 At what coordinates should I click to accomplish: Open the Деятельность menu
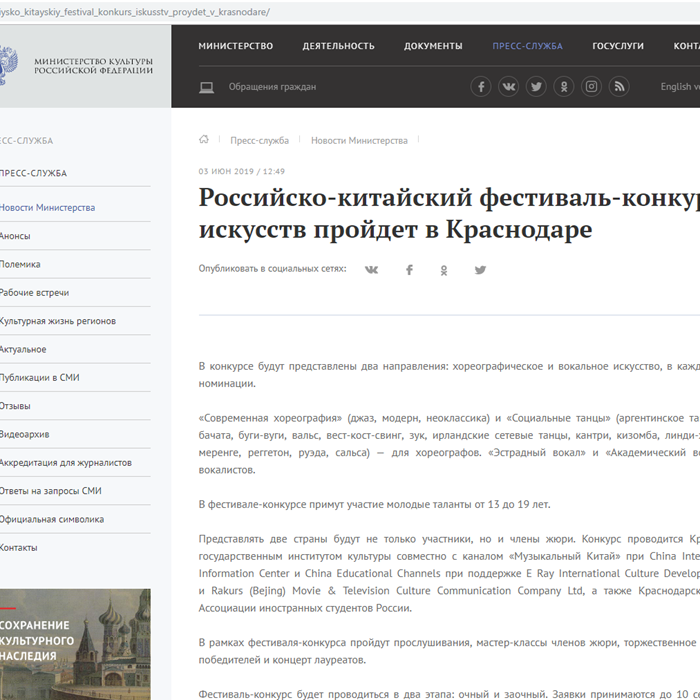[338, 46]
